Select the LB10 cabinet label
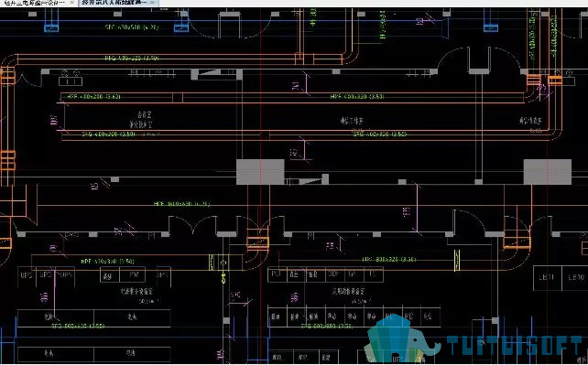The width and height of the screenshot is (588, 365). [576, 277]
